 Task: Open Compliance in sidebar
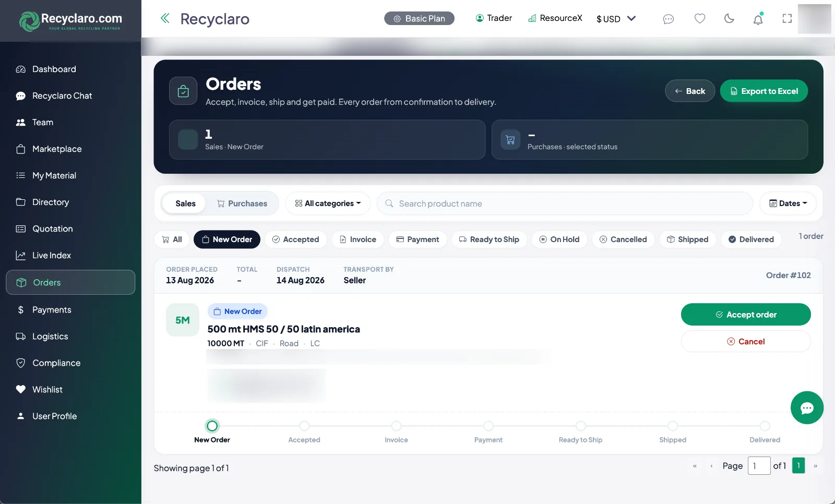[70, 363]
